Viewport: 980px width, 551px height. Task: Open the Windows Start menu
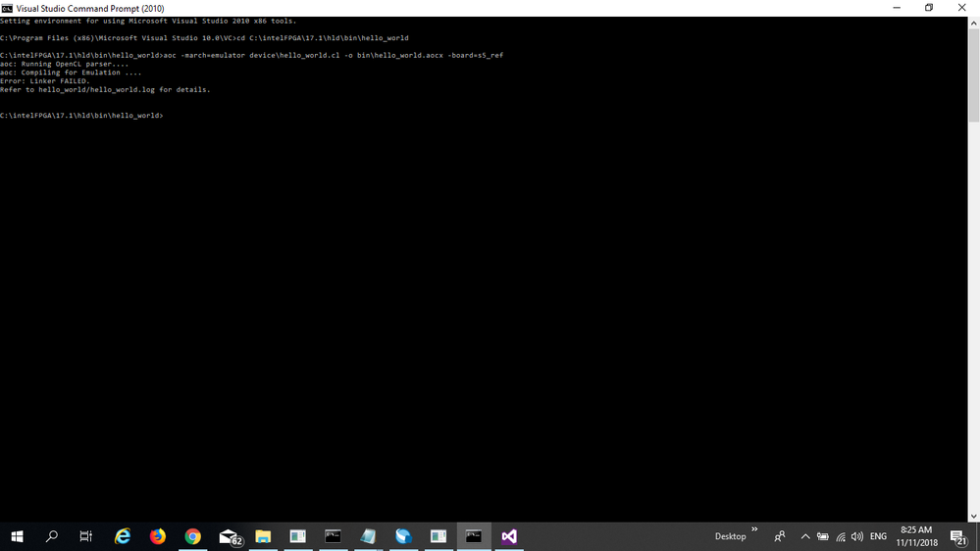[x=17, y=536]
